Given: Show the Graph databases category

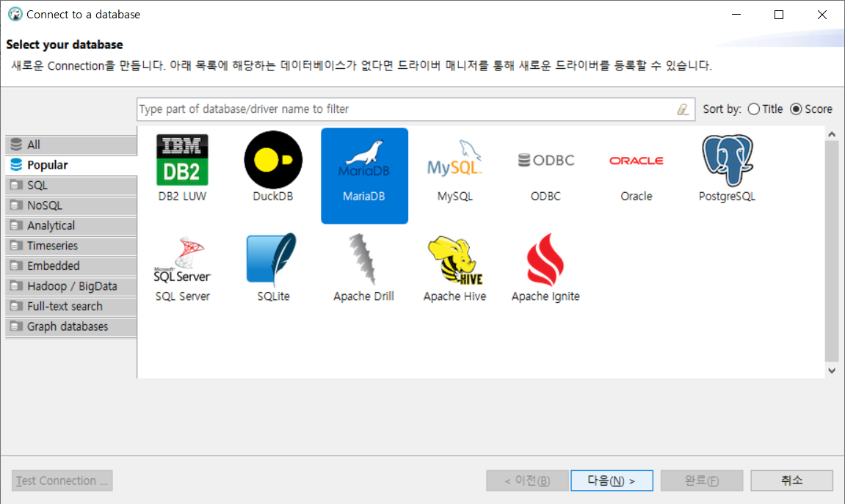Looking at the screenshot, I should (x=71, y=326).
